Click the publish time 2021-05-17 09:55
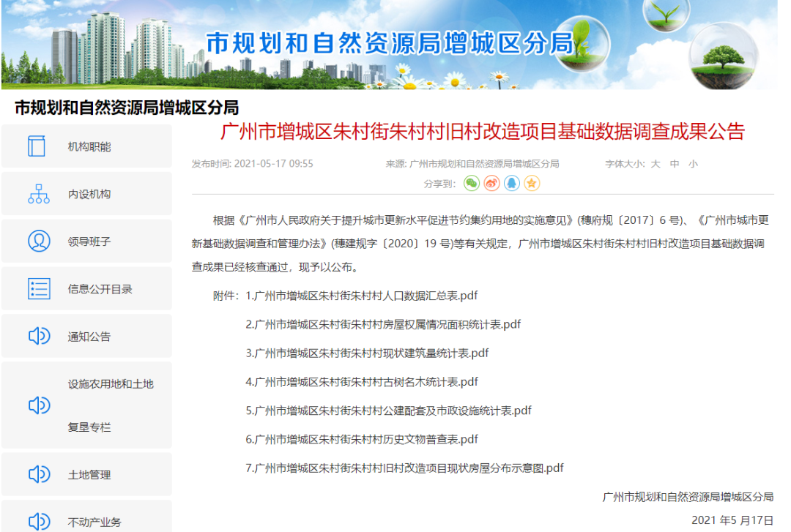The height and width of the screenshot is (532, 791). coord(273,164)
